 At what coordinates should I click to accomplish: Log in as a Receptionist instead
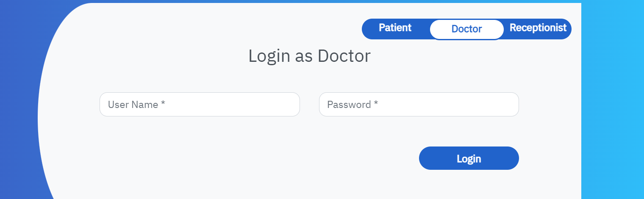click(538, 28)
